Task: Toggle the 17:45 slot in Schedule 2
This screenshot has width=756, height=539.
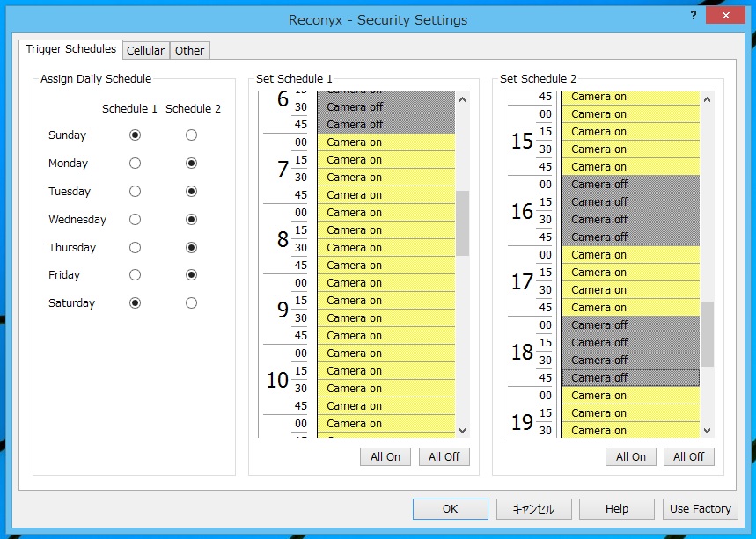Action: (x=631, y=308)
